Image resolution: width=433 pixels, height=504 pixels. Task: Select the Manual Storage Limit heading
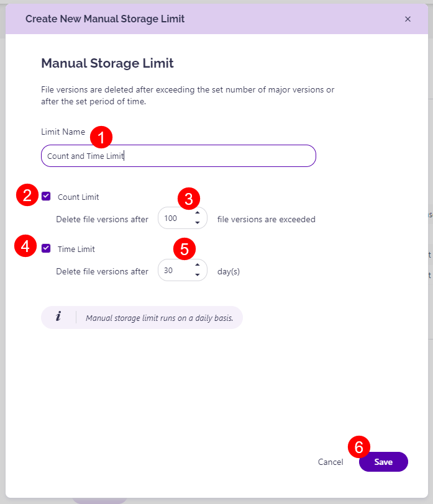[107, 63]
